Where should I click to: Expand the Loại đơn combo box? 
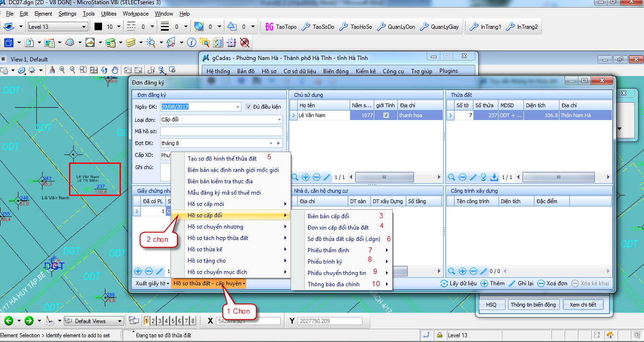[279, 120]
